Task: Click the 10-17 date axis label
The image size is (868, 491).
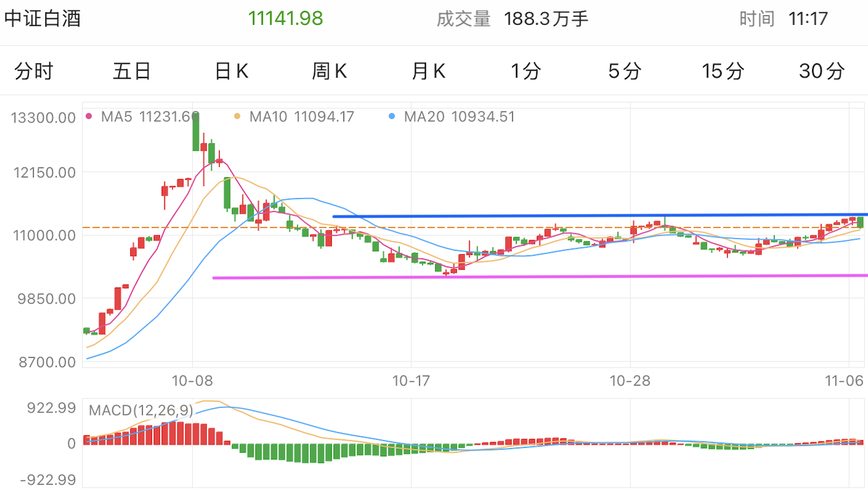Action: [x=411, y=381]
